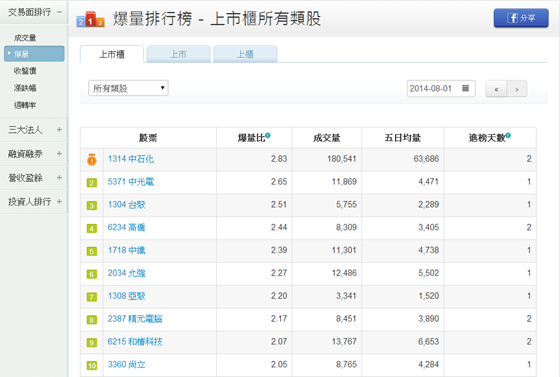560x377 pixels.
Task: Switch to the 上市櫃 tab
Action: 112,54
